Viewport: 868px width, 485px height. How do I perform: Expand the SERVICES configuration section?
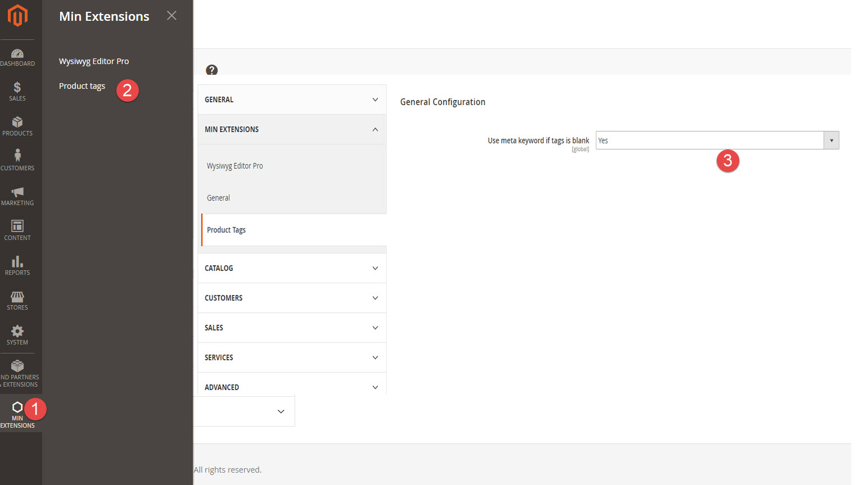tap(292, 357)
